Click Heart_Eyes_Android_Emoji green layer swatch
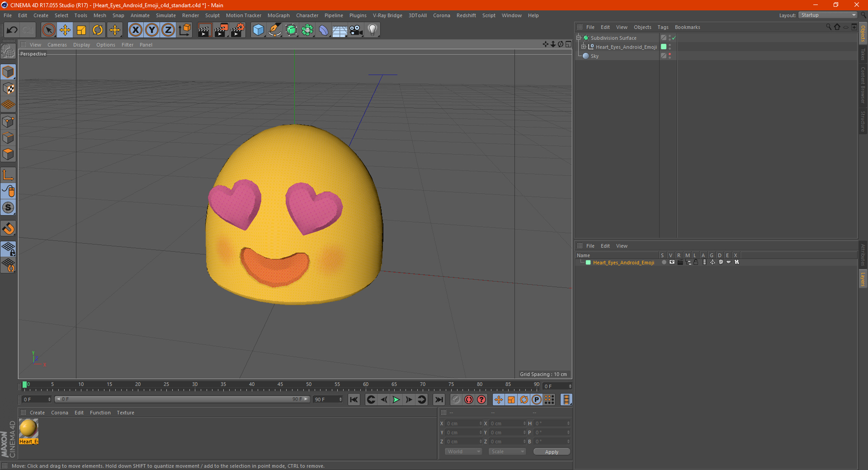This screenshot has width=868, height=470. 664,47
